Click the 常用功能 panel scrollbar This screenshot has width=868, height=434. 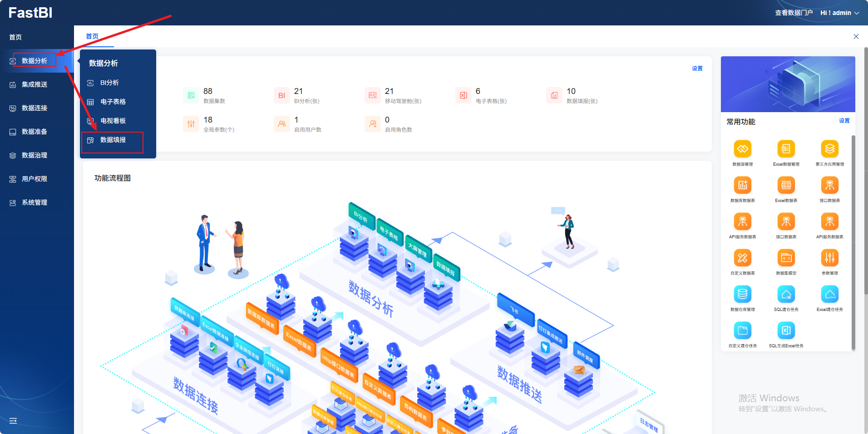(x=853, y=241)
